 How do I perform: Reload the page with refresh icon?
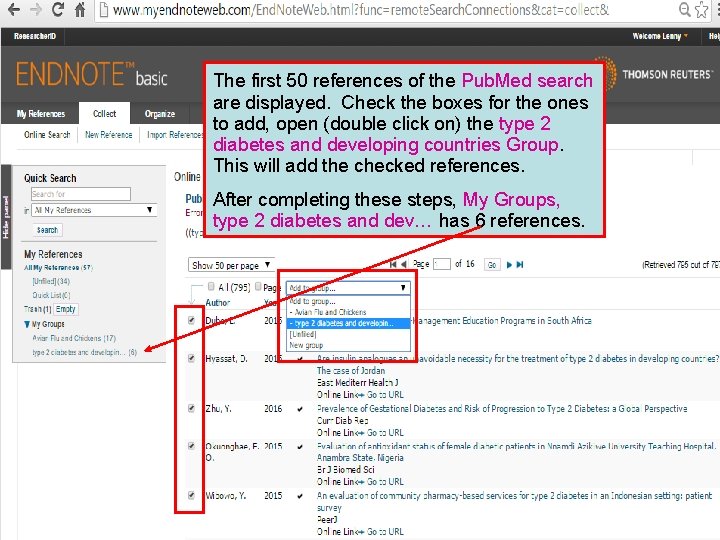pos(57,9)
